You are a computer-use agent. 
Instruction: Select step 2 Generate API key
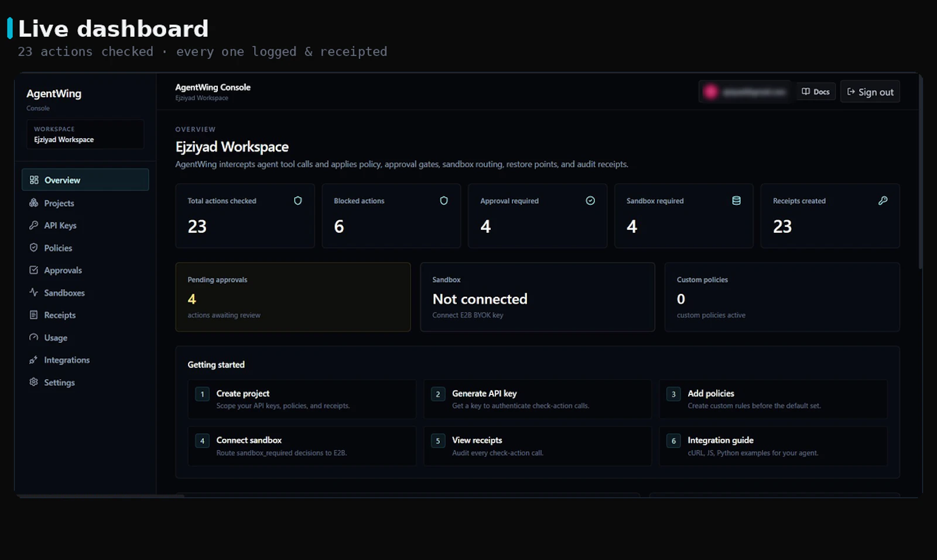538,399
